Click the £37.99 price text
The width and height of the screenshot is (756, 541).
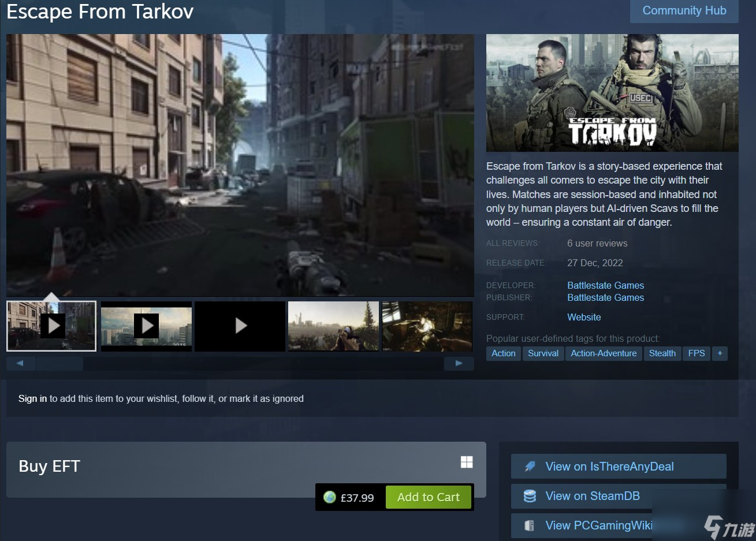click(x=357, y=498)
